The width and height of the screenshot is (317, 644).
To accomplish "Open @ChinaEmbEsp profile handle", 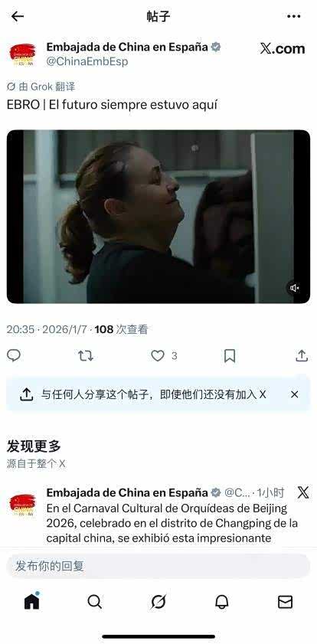I will click(x=87, y=61).
